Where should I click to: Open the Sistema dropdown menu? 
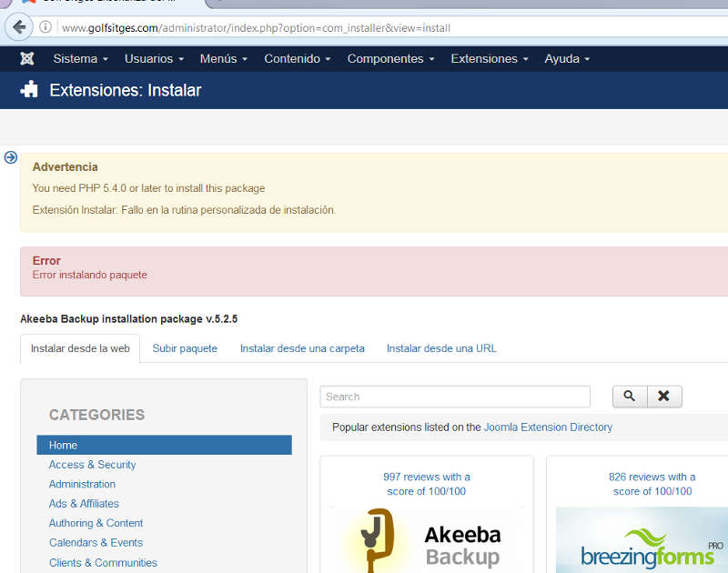point(80,59)
